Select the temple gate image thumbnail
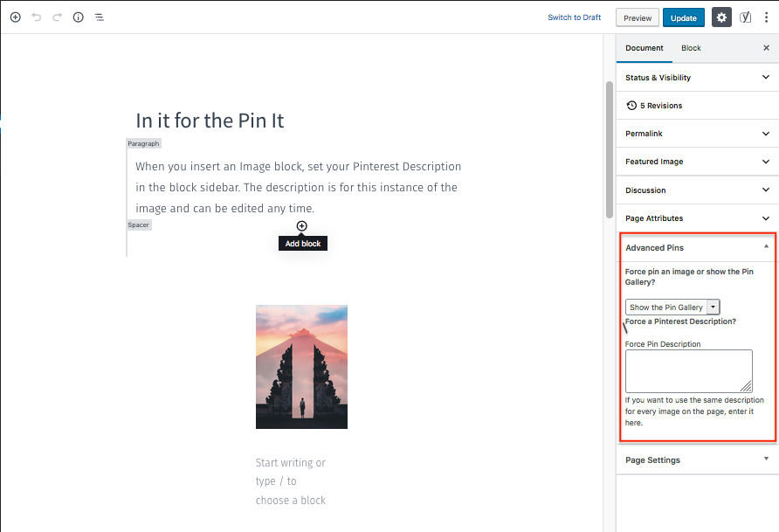779x532 pixels. click(301, 367)
